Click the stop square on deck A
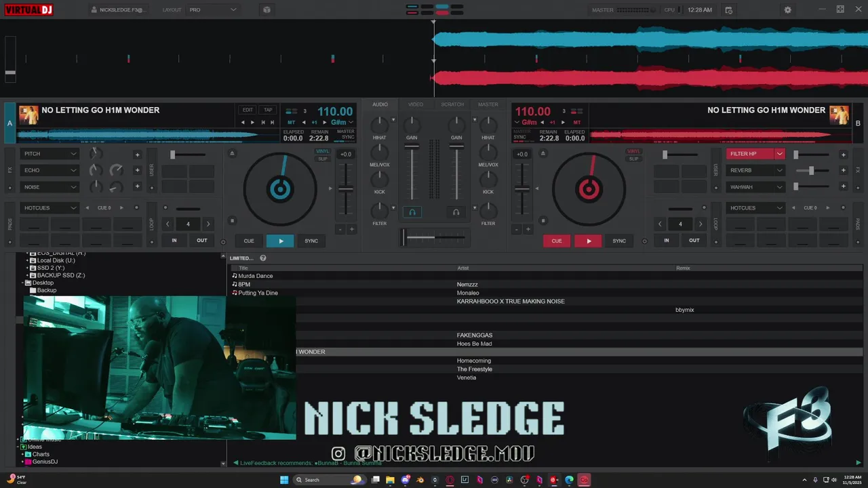 232,220
